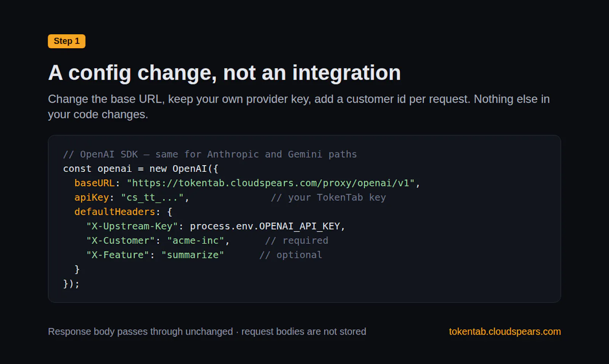The height and width of the screenshot is (364, 609).
Task: Click the defaultHeaders property name
Action: (115, 212)
